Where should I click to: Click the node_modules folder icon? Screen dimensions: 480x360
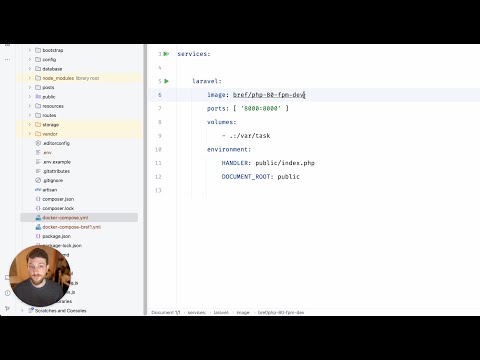pos(38,78)
